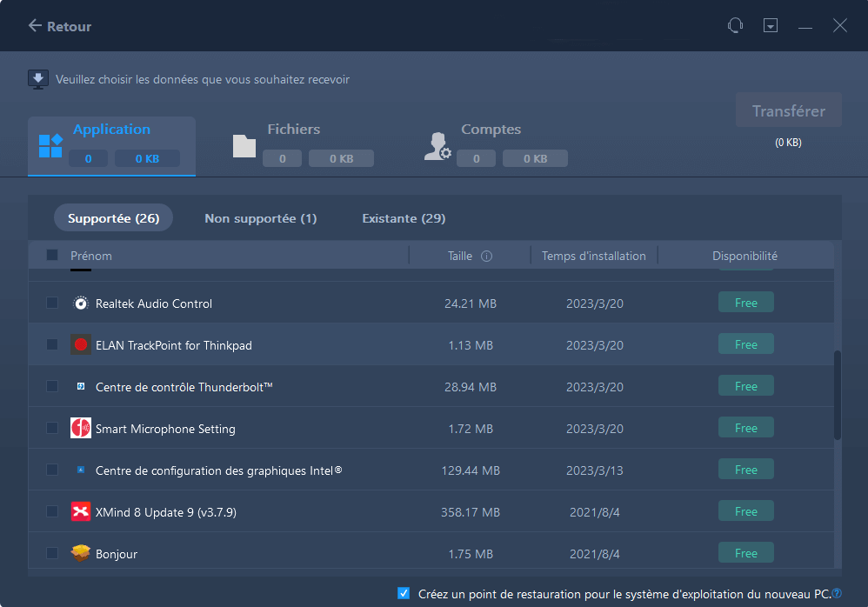Open support via the headset icon
This screenshot has height=607, width=868.
click(x=735, y=25)
